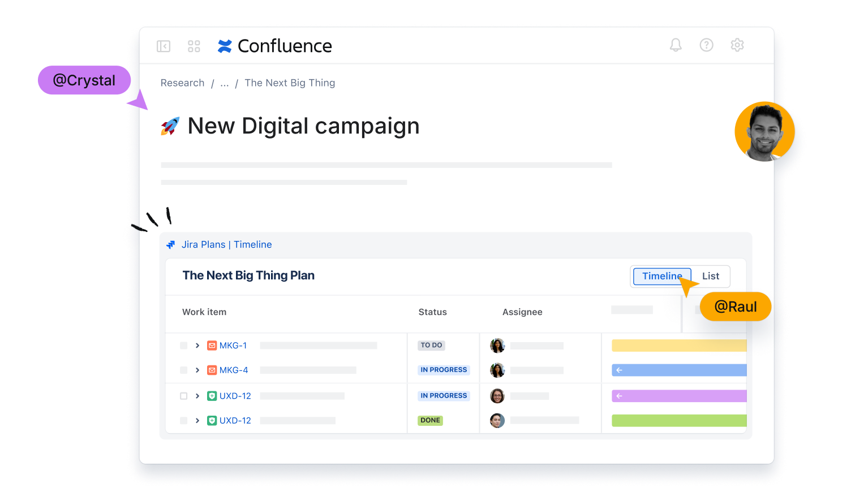Open the notifications bell

(x=676, y=45)
